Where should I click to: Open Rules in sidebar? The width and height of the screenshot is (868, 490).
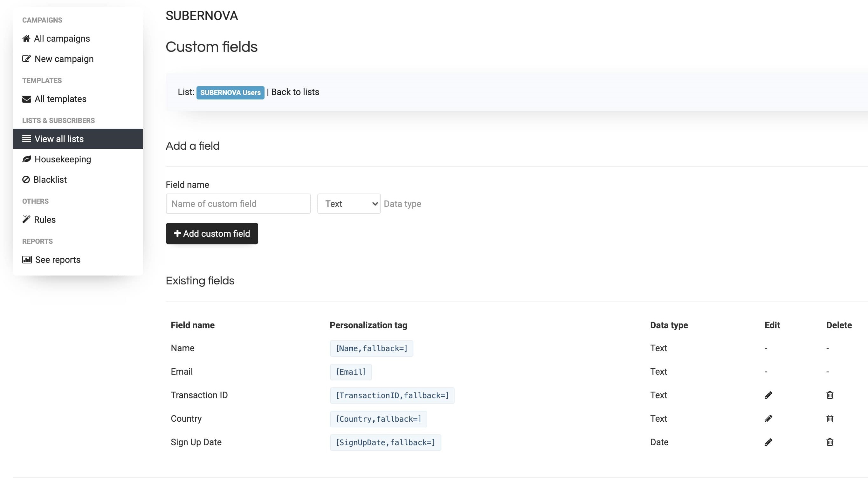pos(78,220)
